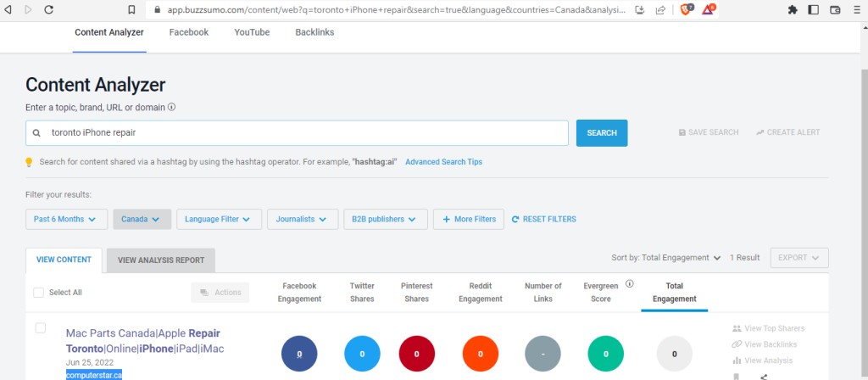
Task: Click the computerstar.ca domain link
Action: tap(94, 375)
